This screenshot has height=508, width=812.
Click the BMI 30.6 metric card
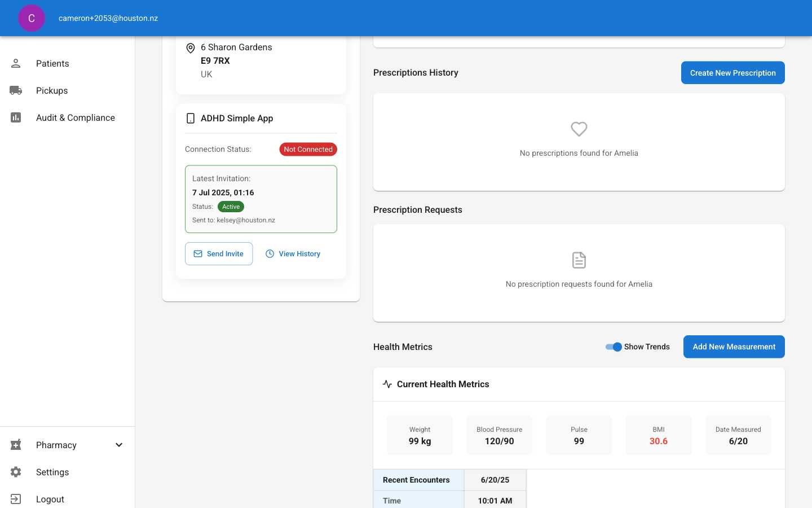(x=659, y=435)
